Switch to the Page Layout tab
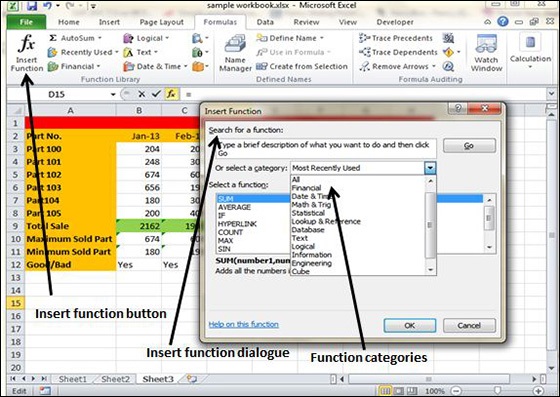560x397 pixels. coord(161,22)
